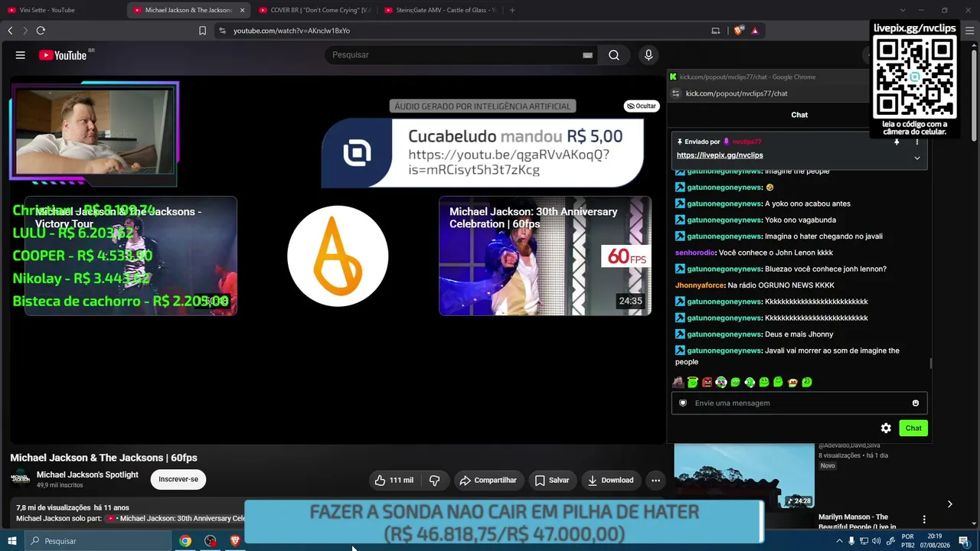
Task: Insert the first emote in the chat row
Action: 678,382
